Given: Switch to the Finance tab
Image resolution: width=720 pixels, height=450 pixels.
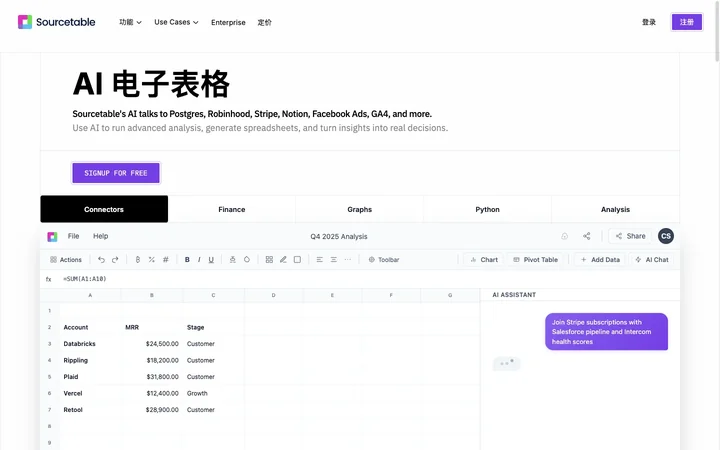Looking at the screenshot, I should pyautogui.click(x=232, y=209).
